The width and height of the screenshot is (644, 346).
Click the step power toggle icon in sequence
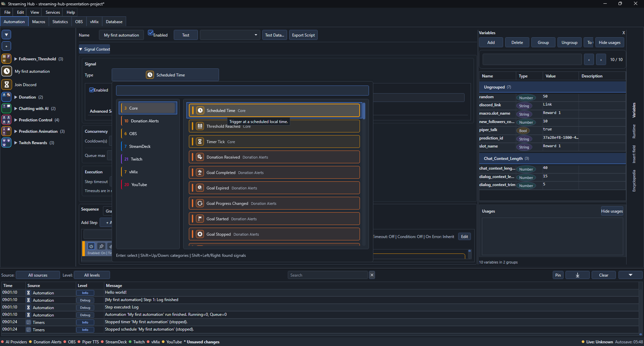(91, 246)
